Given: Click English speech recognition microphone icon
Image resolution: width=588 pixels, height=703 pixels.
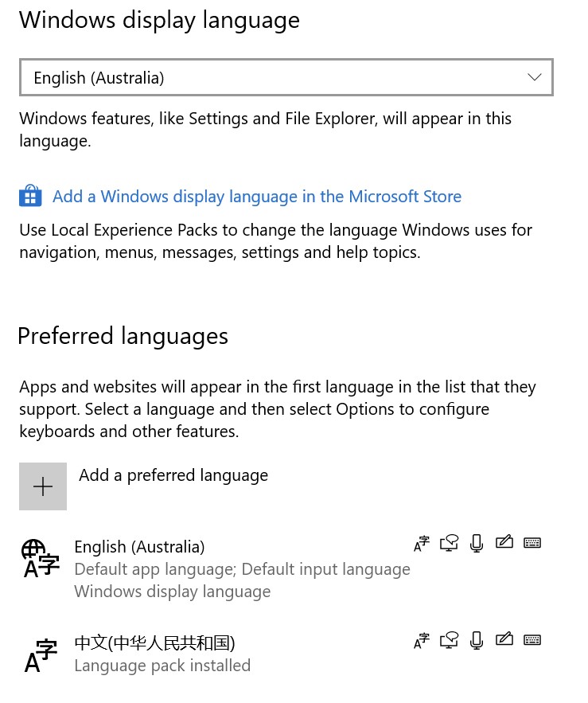Looking at the screenshot, I should pos(477,544).
